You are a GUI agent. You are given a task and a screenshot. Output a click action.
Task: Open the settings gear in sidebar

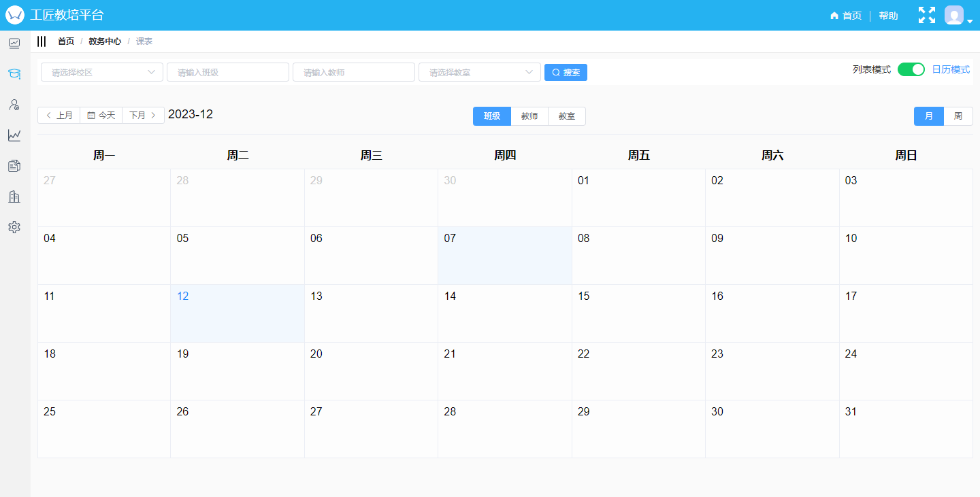pos(14,227)
